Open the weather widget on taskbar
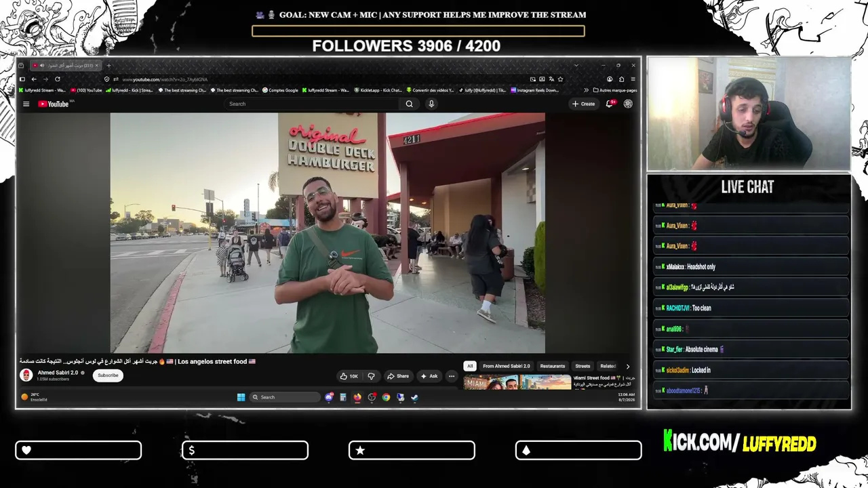 tap(35, 397)
